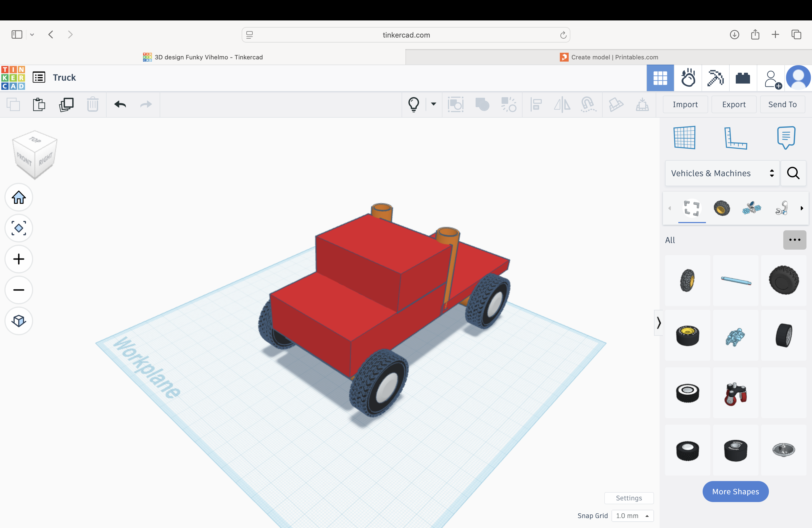Zoom in with the plus button
This screenshot has width=812, height=528.
19,259
